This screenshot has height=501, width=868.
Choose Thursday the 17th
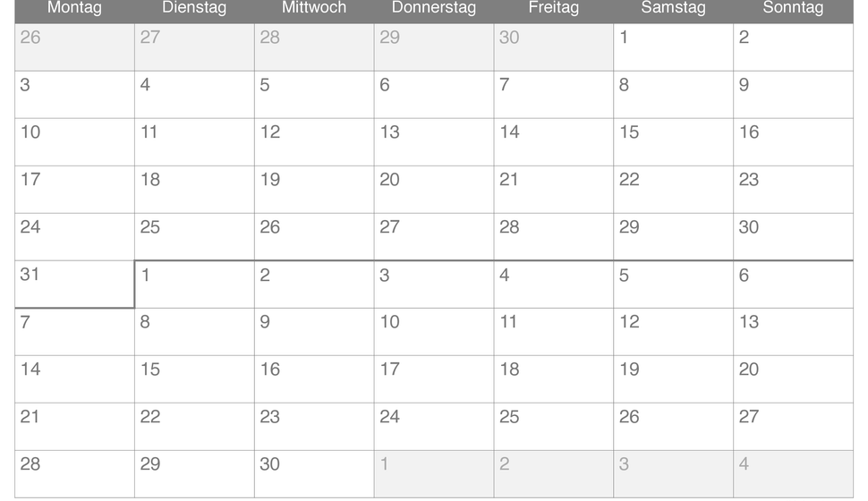434,379
